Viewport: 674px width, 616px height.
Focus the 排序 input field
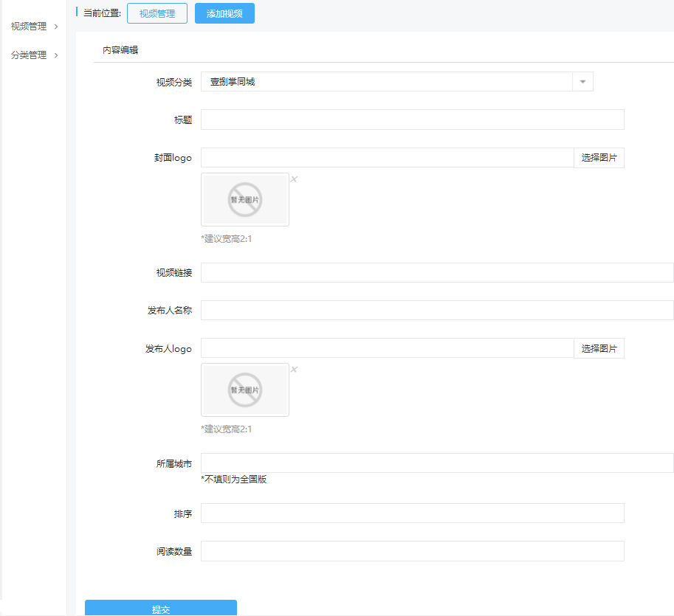pos(412,513)
